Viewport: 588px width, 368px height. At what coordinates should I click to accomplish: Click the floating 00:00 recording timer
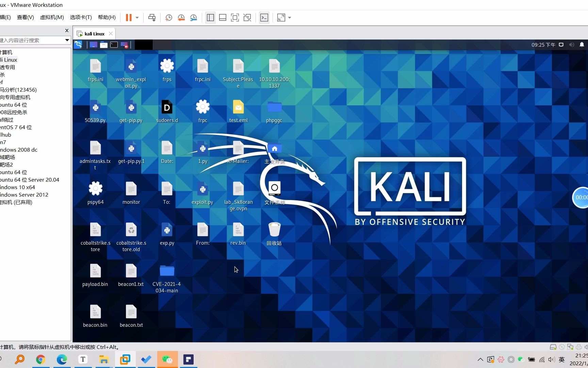coord(581,197)
